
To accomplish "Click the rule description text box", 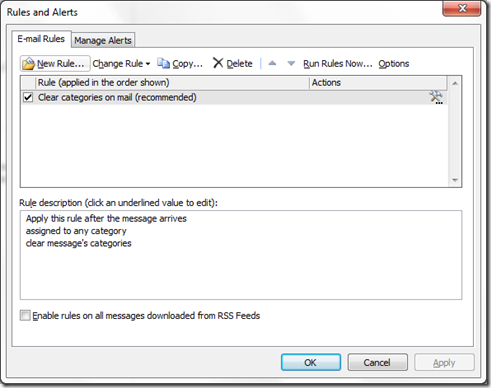I will pos(241,255).
